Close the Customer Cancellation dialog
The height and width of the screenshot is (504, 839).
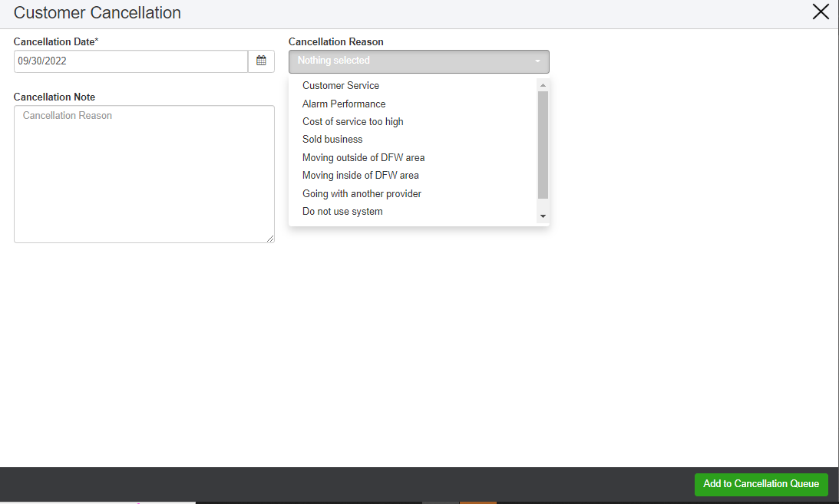click(821, 12)
